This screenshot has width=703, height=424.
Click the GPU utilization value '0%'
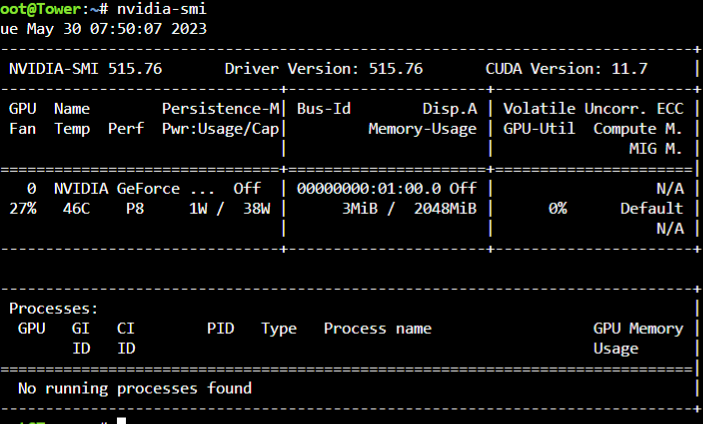click(x=558, y=209)
